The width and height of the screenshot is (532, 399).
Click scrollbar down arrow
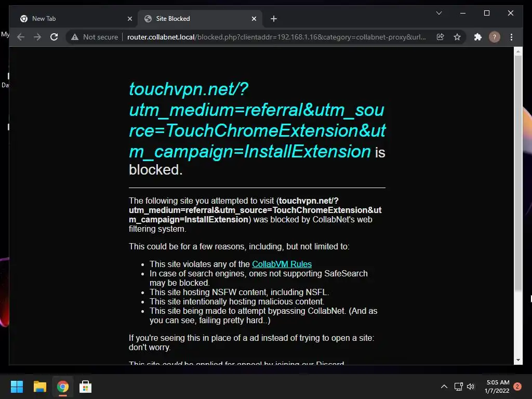[x=518, y=360]
